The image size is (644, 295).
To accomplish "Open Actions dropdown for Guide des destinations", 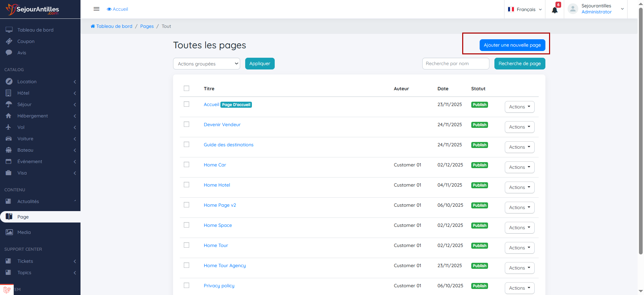I will tap(519, 147).
